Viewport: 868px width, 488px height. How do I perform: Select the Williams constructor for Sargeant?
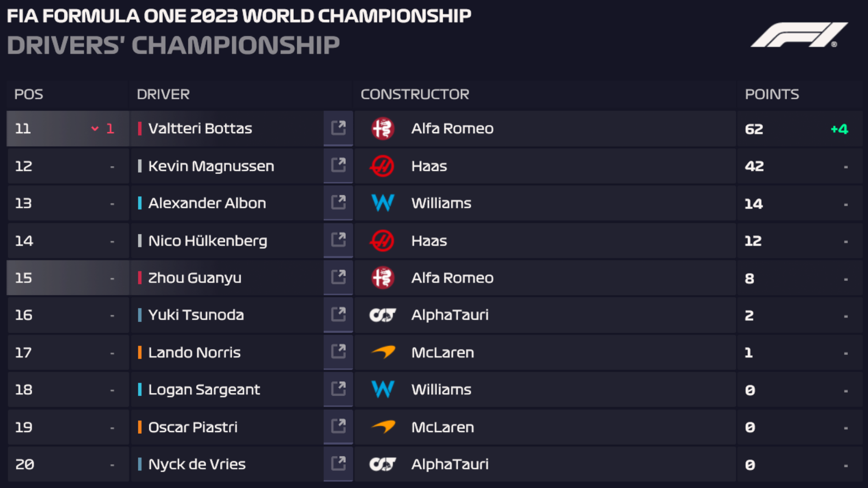pyautogui.click(x=441, y=390)
